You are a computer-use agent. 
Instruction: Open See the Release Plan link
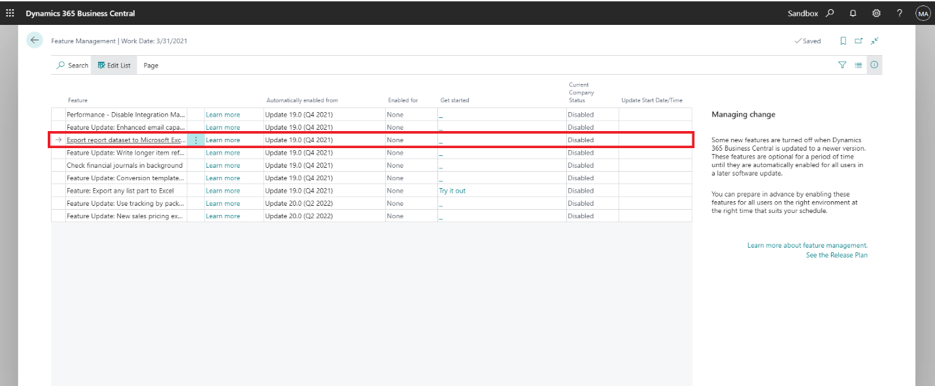(x=836, y=255)
